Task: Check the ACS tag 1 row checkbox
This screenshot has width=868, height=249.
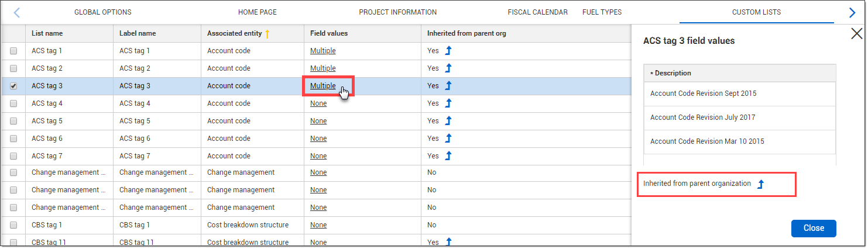Action: (x=13, y=51)
